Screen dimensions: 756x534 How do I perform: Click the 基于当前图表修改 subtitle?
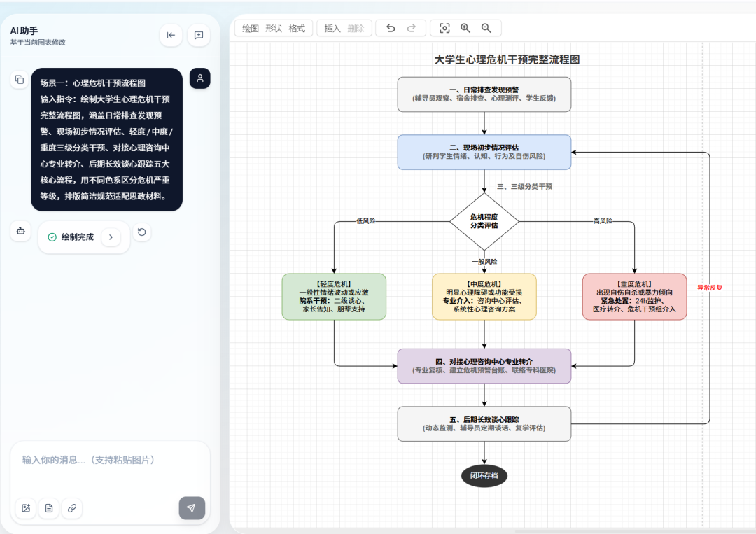(38, 43)
